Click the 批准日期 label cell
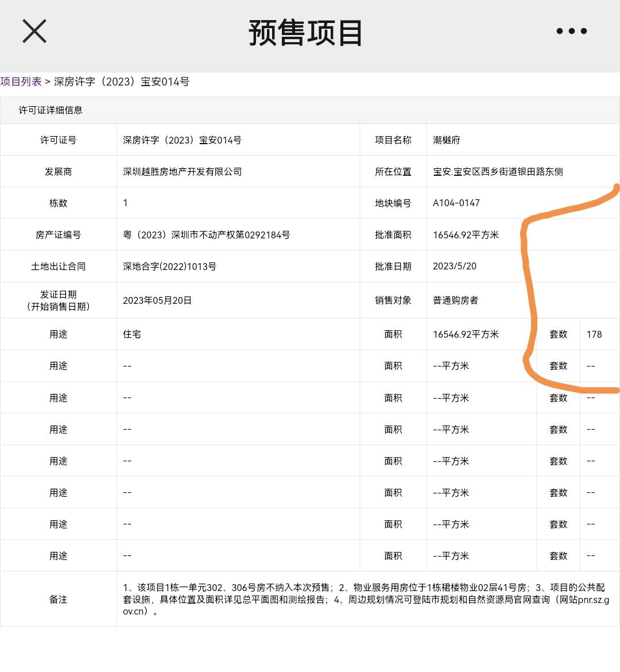 tap(393, 266)
